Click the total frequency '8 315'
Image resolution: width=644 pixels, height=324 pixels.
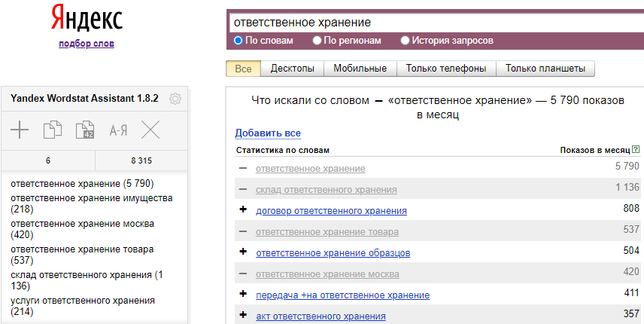tap(141, 160)
